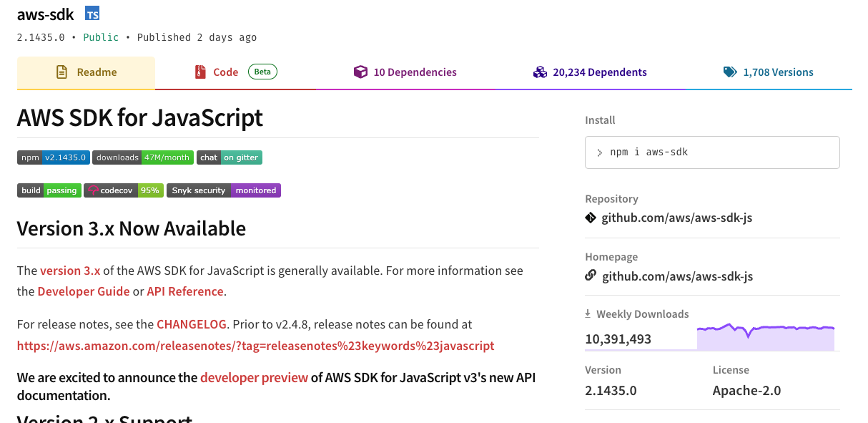
Task: Open the 10 Dependencies tab
Action: pyautogui.click(x=405, y=72)
